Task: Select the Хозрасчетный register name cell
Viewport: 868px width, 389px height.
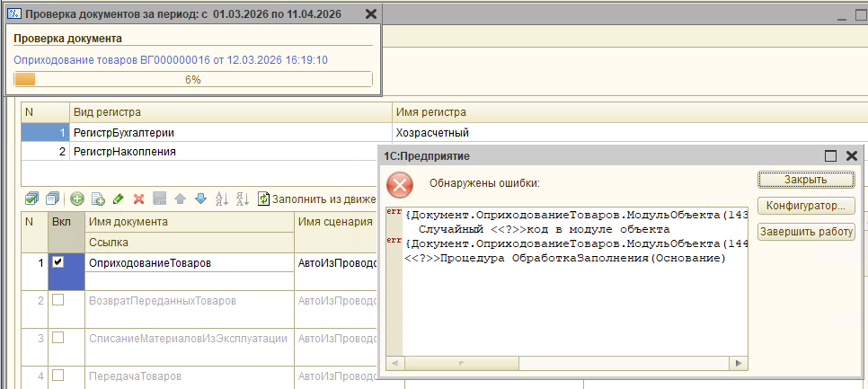Action: 629,133
